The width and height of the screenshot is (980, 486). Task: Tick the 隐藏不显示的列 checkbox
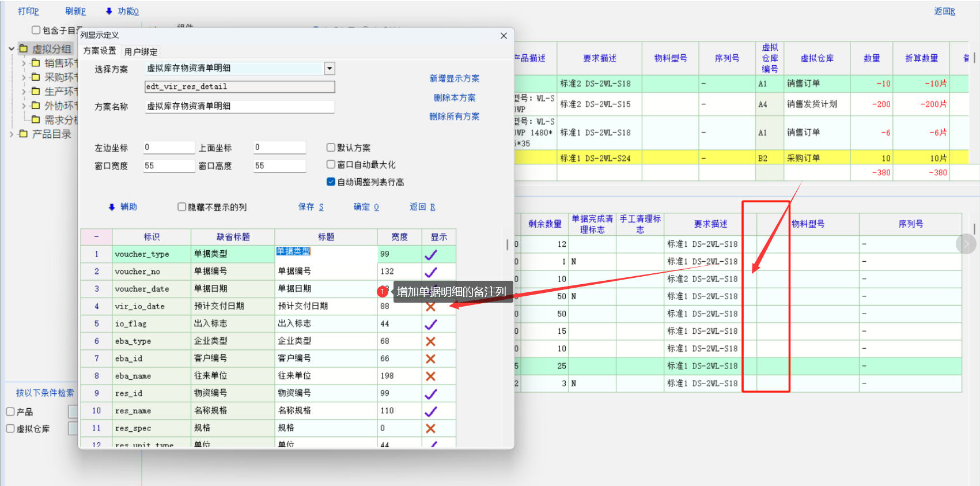point(181,207)
